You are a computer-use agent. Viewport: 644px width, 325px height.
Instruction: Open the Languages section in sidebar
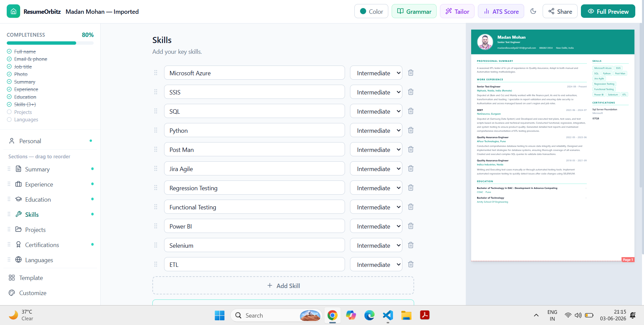click(x=50, y=260)
